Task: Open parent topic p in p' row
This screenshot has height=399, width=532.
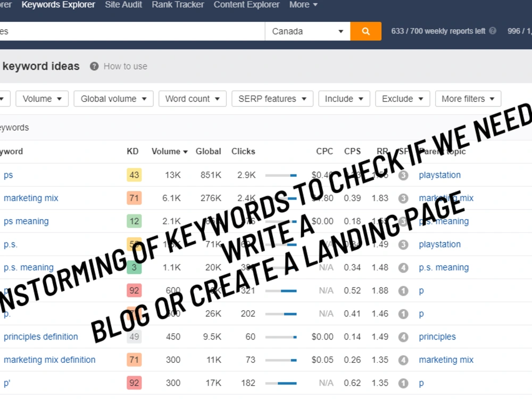Action: pos(421,383)
